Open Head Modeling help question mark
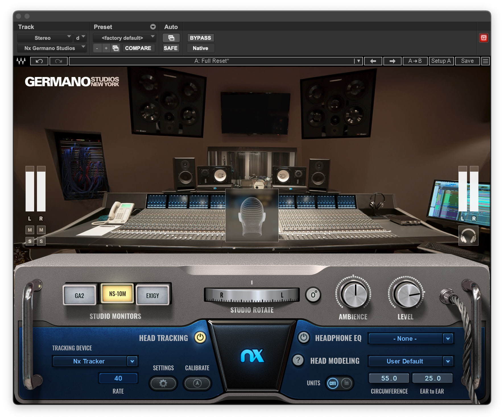 coord(298,360)
